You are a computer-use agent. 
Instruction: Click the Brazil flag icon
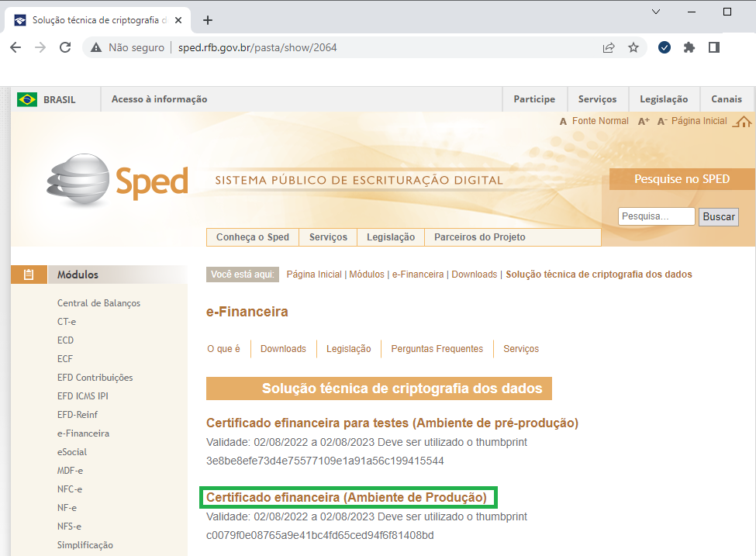click(27, 99)
